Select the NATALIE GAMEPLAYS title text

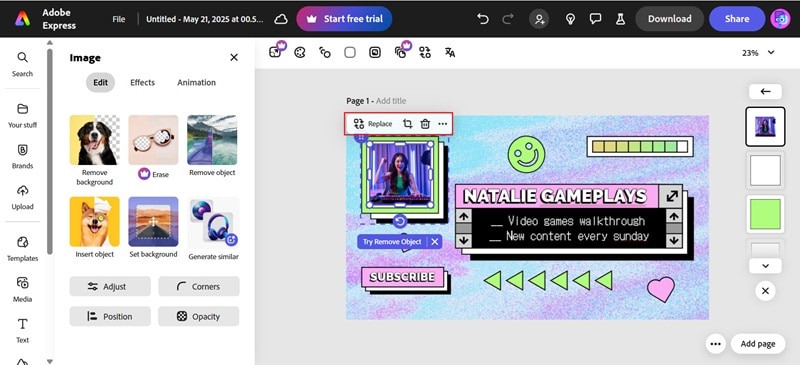(555, 196)
